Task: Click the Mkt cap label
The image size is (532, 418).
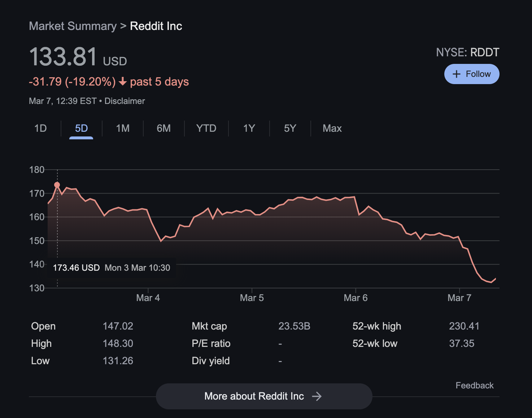Action: coord(209,326)
